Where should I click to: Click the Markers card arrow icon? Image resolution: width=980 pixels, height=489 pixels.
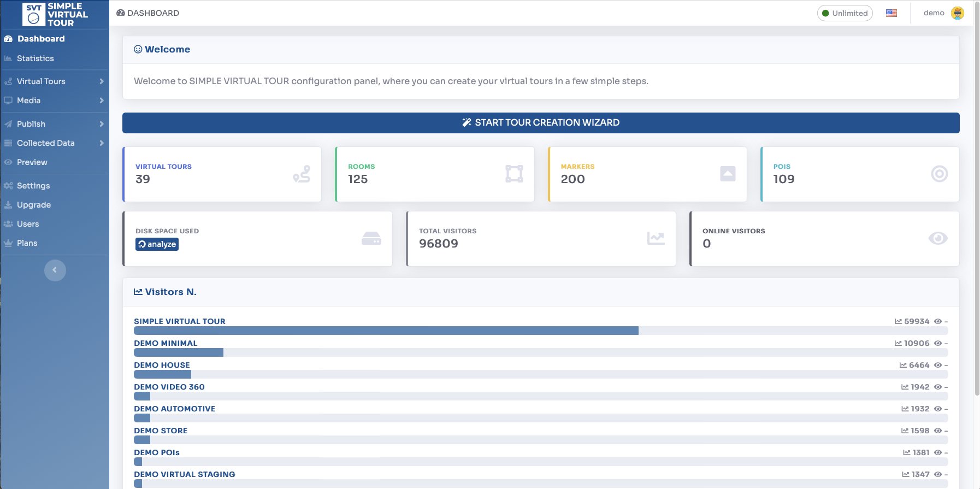click(x=728, y=174)
